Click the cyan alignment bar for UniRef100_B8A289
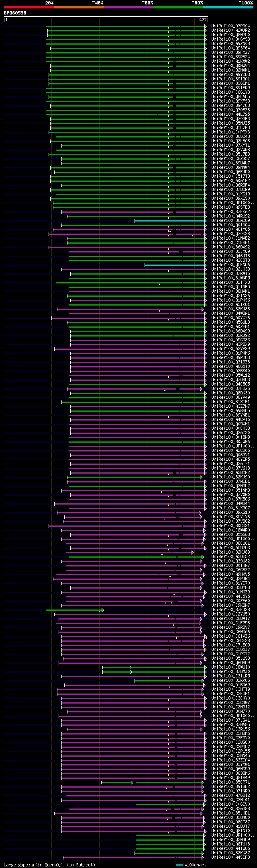 pos(170,221)
